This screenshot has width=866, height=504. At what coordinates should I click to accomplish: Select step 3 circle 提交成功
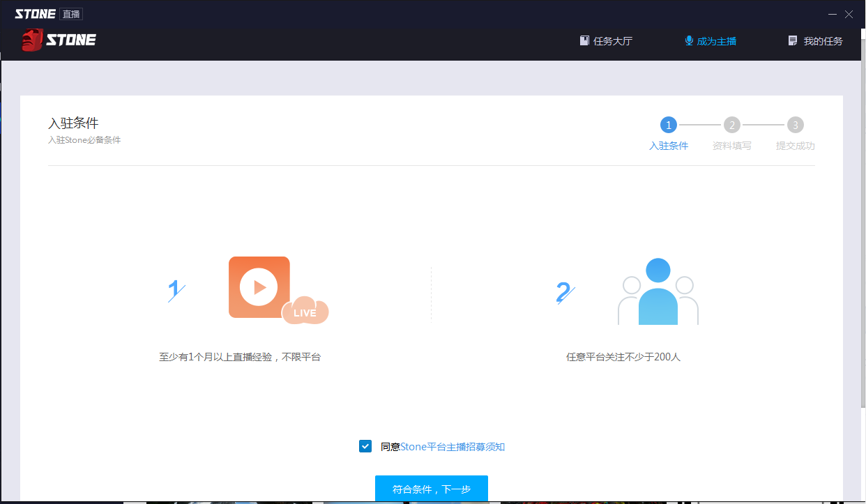[x=795, y=125]
